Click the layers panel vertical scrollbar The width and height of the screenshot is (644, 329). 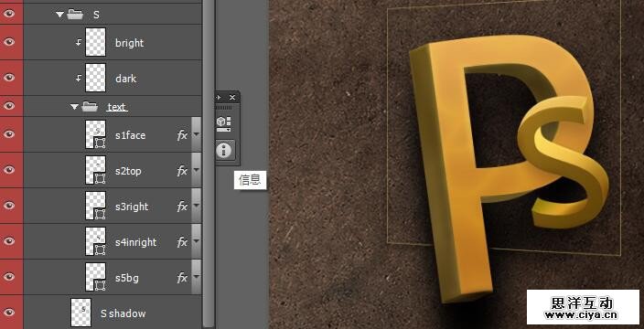(x=209, y=164)
